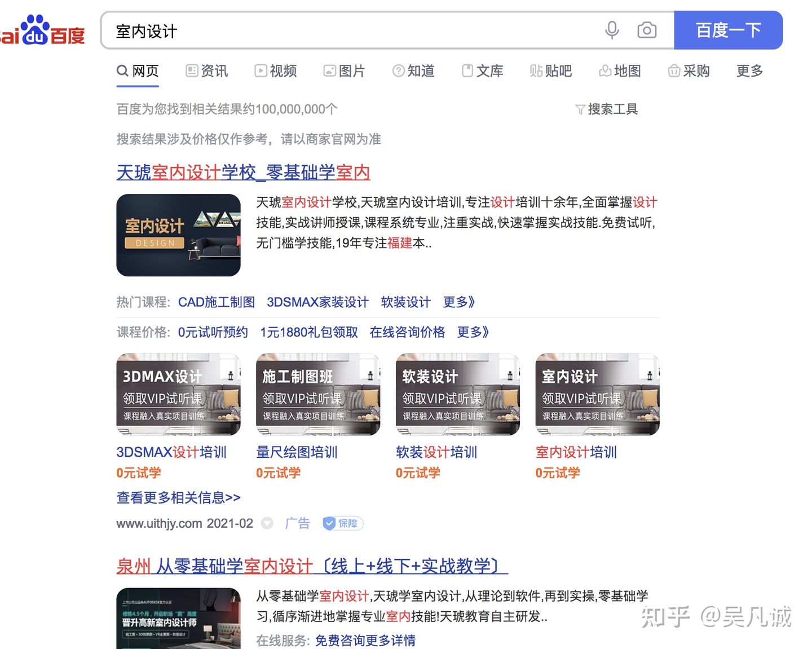
Task: Start voice search with microphone icon
Action: (x=612, y=30)
